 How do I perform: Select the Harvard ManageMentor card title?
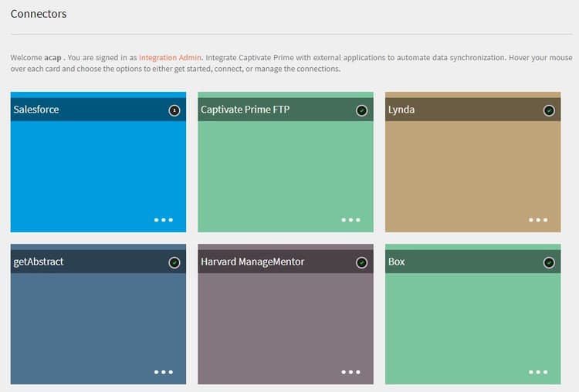pyautogui.click(x=252, y=262)
